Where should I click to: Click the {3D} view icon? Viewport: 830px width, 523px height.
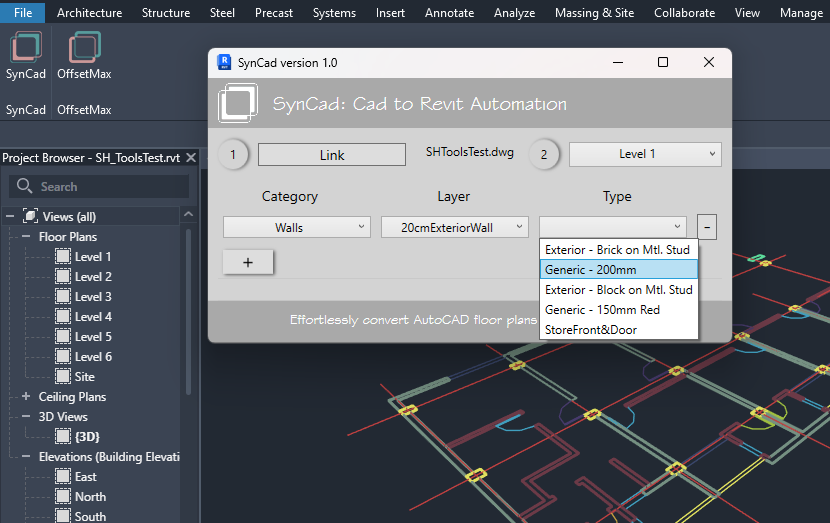[x=63, y=436]
